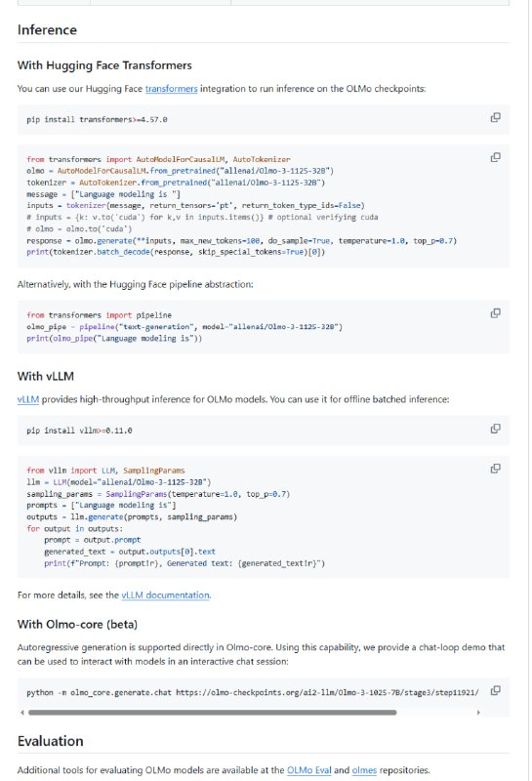Click the right arrow of code scrollbar
This screenshot has width=532, height=781.
478,713
